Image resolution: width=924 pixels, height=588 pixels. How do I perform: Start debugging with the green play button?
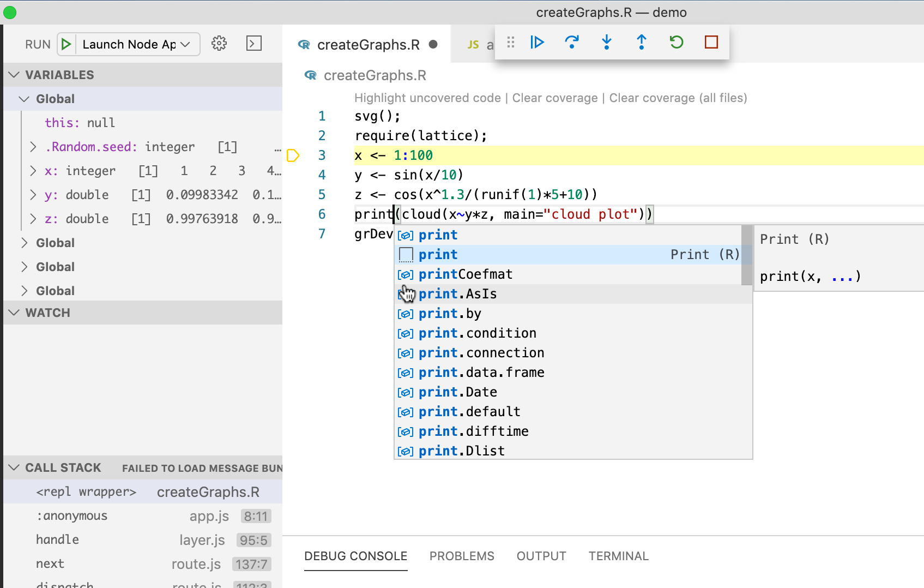point(67,44)
